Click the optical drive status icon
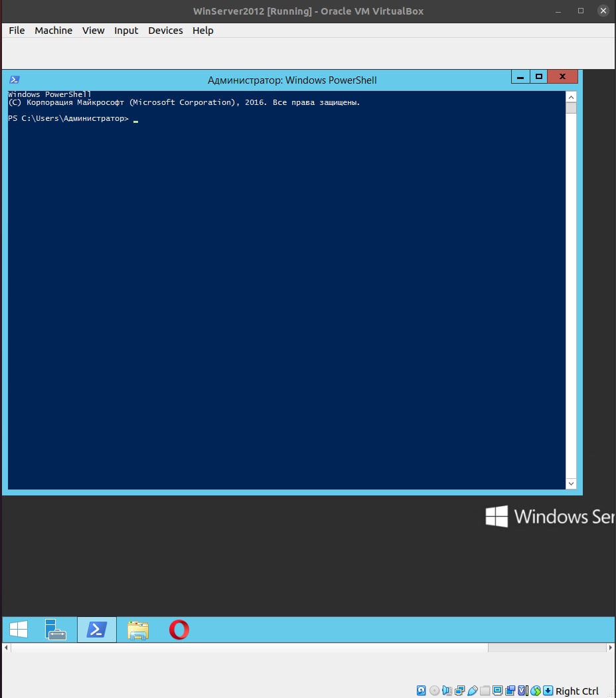 click(434, 691)
